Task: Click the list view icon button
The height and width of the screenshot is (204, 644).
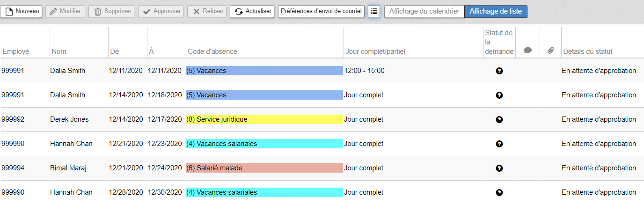Action: tap(373, 12)
